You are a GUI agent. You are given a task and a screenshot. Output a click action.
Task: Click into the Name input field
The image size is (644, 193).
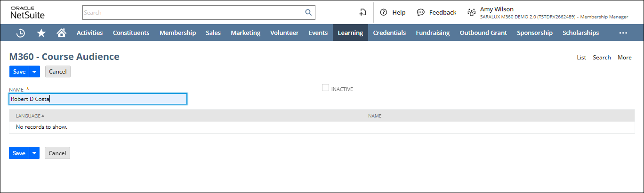pyautogui.click(x=98, y=99)
